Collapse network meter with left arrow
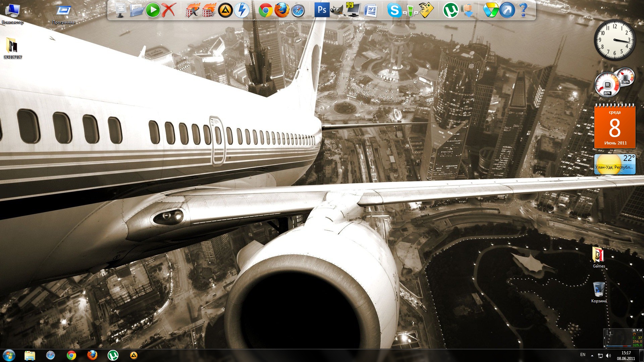The height and width of the screenshot is (362, 644). (604, 338)
